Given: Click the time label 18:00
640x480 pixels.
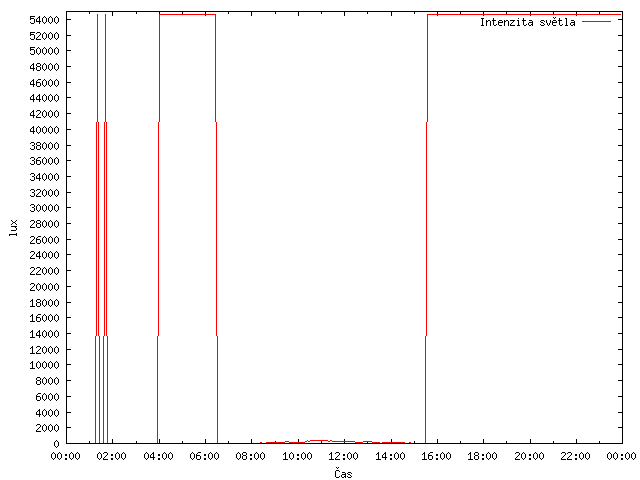Looking at the screenshot, I should (x=482, y=456).
